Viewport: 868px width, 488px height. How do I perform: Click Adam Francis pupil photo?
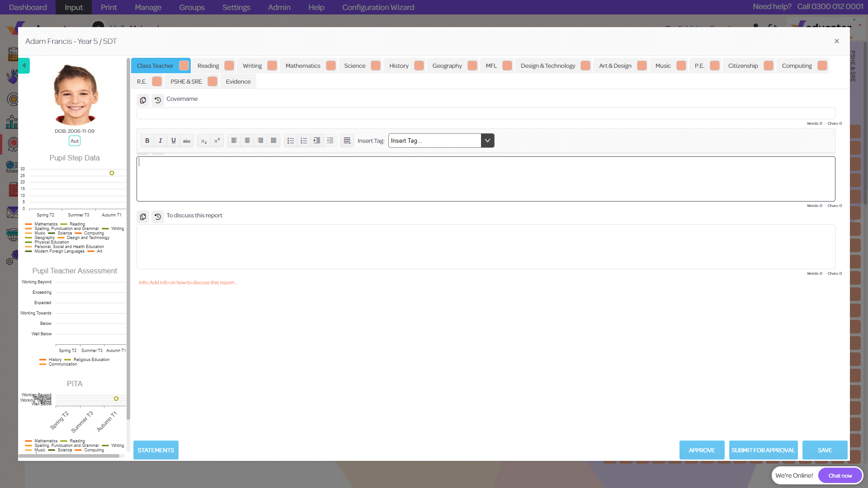point(75,95)
